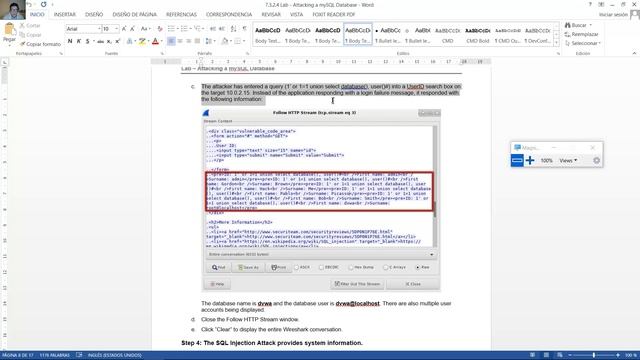Undo the last action in title bar
The width and height of the screenshot is (640, 360).
[29, 4]
